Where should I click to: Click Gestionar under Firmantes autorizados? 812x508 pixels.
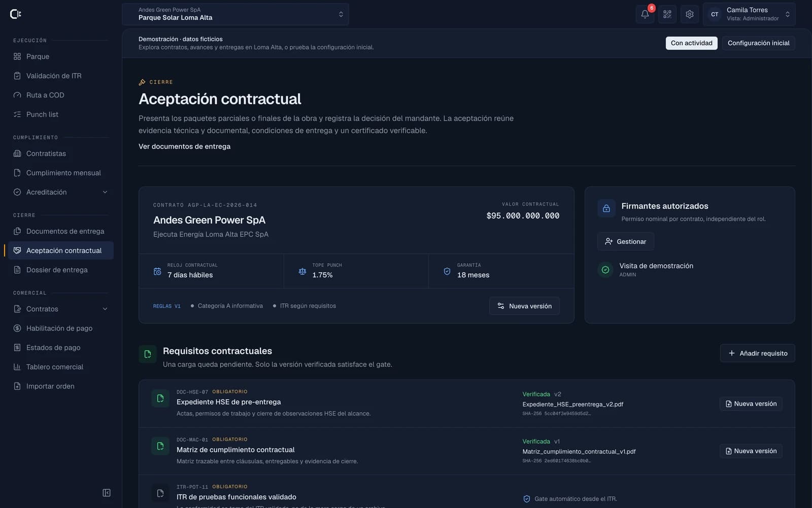[x=626, y=241]
